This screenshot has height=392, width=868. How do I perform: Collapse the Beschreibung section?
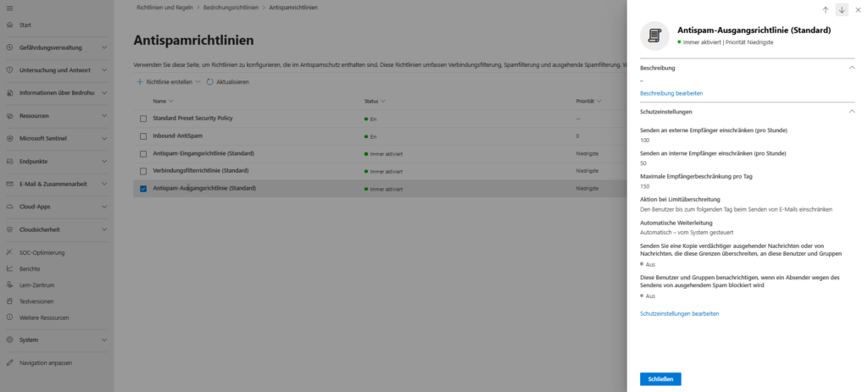(x=852, y=66)
